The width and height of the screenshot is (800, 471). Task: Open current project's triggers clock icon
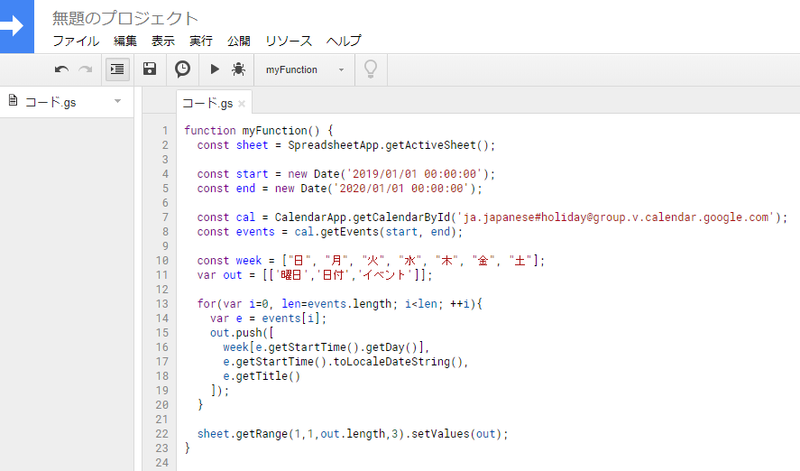182,69
